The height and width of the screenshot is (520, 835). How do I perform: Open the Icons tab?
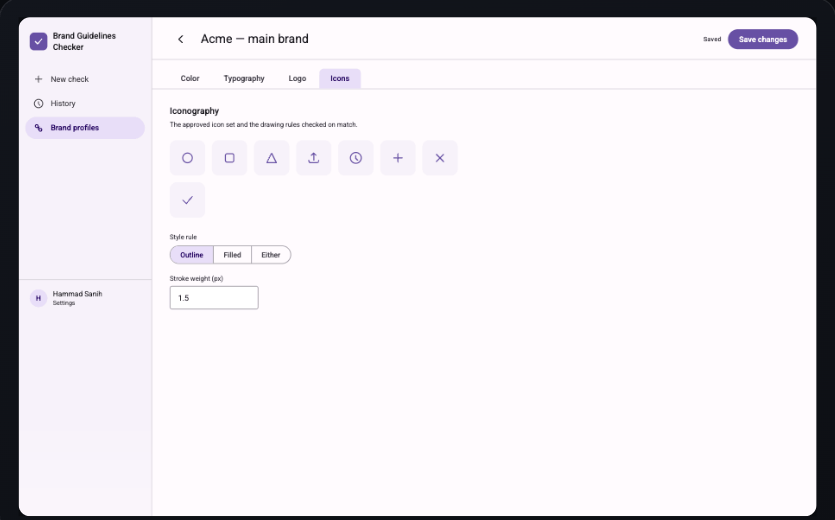pos(340,78)
